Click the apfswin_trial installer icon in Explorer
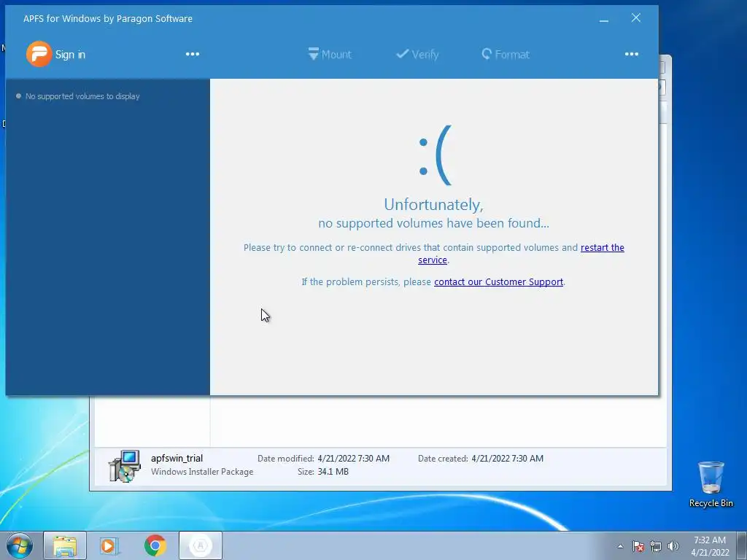Image resolution: width=747 pixels, height=560 pixels. click(124, 466)
